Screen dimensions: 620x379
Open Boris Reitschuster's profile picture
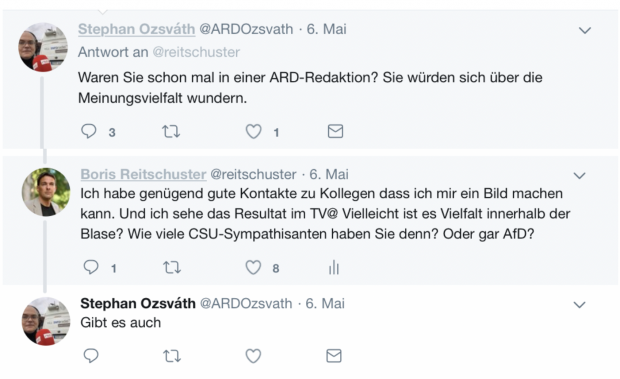point(46,192)
